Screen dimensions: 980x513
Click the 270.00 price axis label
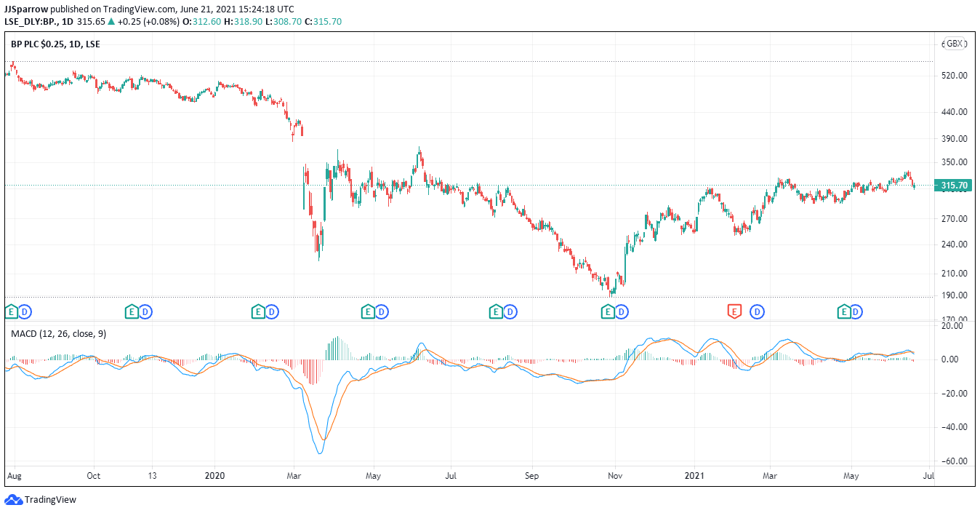point(954,218)
